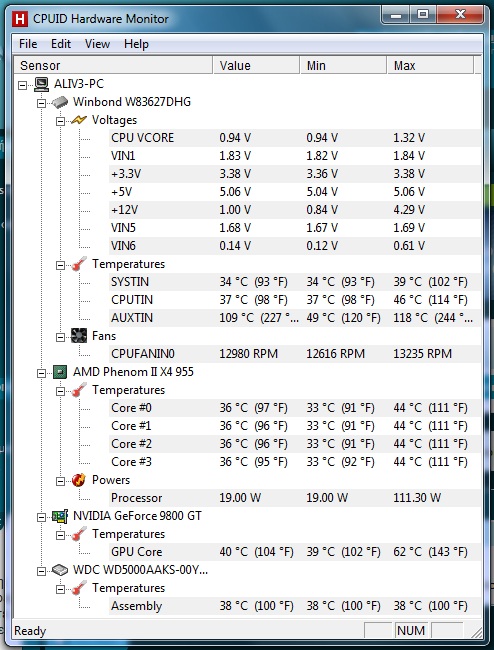Open the Help menu
The height and width of the screenshot is (650, 494).
tap(136, 44)
